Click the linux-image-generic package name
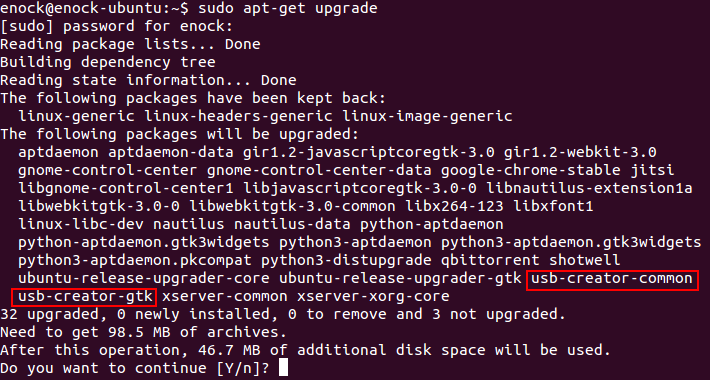710x380 pixels. tap(427, 116)
